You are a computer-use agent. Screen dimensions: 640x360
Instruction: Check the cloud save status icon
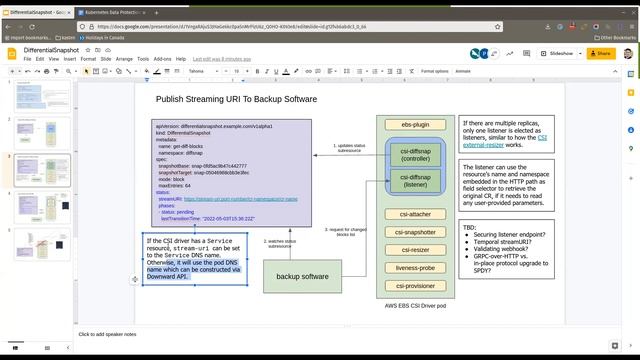[108, 50]
